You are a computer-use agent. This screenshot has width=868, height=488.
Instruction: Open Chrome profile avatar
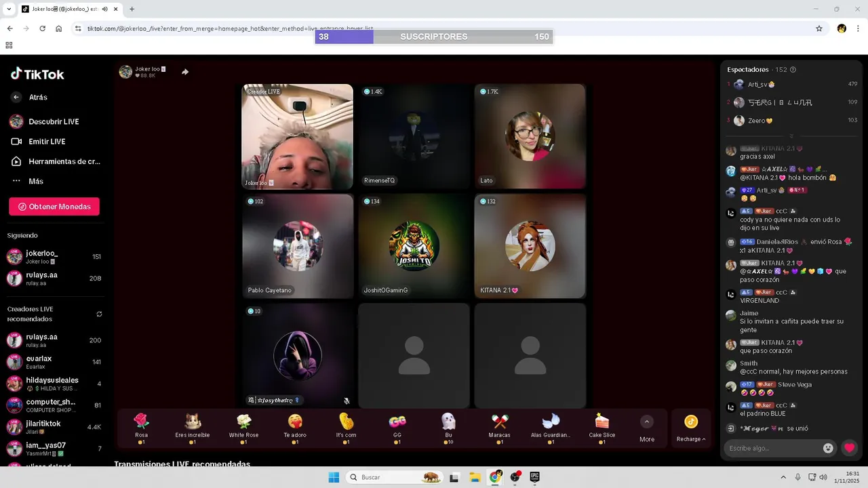pos(842,28)
